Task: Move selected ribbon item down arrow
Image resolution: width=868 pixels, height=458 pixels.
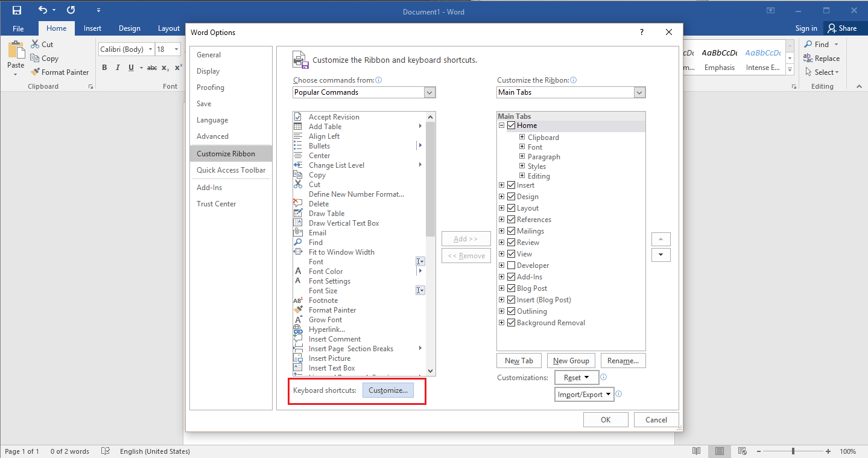Action: 661,255
